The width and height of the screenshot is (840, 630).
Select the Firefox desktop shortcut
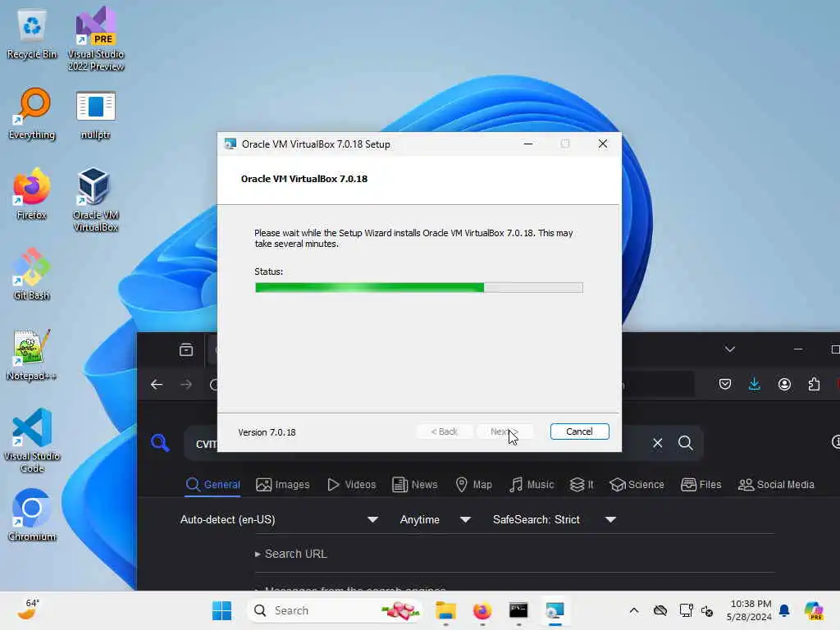32,194
